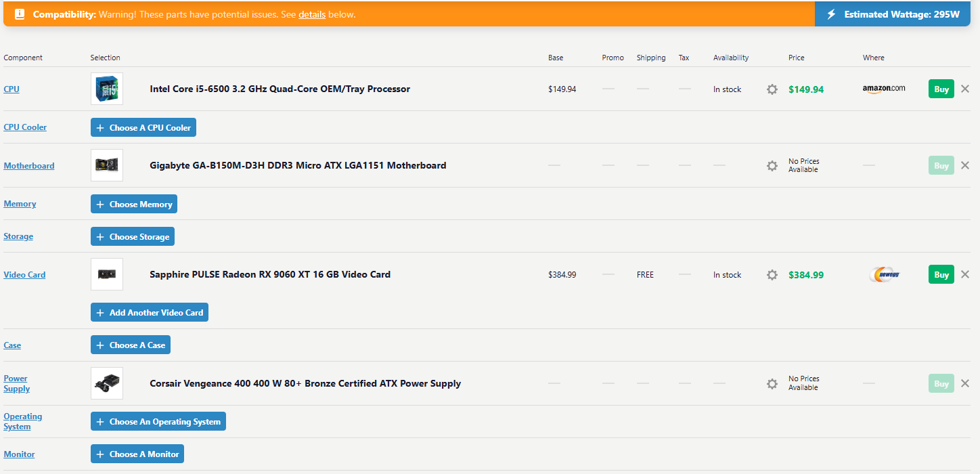Open gear settings for Corsair Vengeance power supply

click(772, 384)
